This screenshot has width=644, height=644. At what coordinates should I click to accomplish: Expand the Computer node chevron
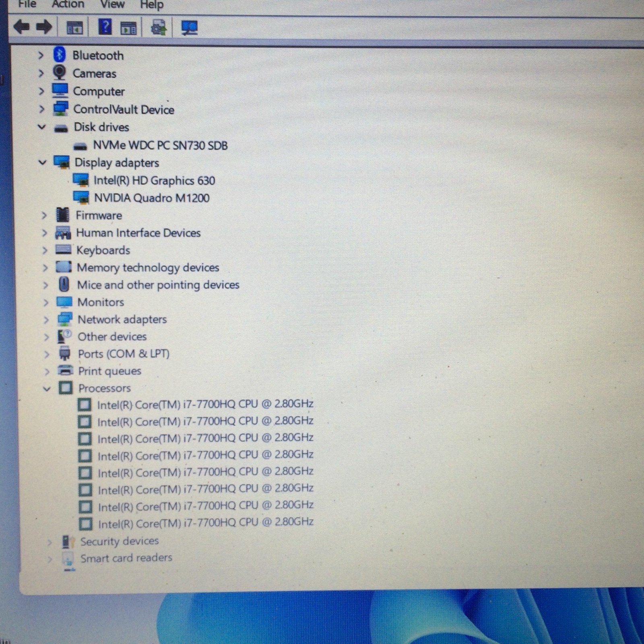coord(41,91)
